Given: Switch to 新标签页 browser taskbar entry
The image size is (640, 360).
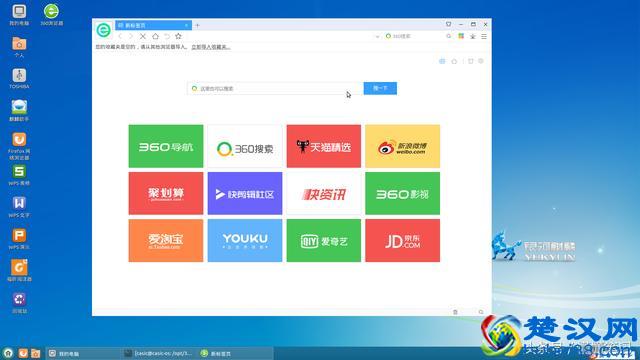Looking at the screenshot, I should click(235, 353).
